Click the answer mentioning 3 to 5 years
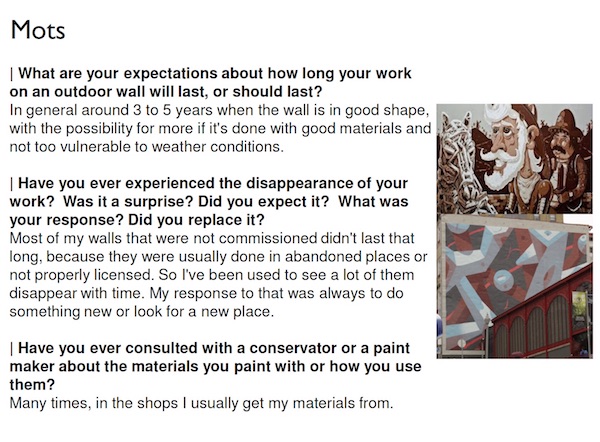 [220, 128]
